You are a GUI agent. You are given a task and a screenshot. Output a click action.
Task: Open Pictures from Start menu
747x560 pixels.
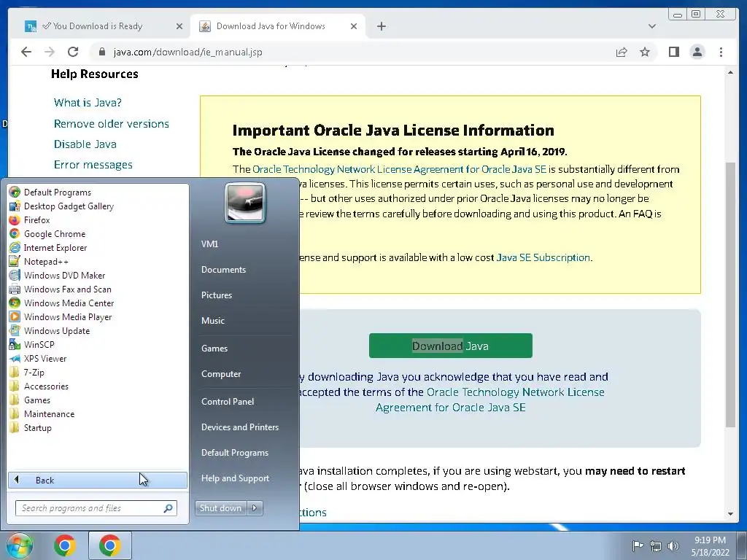point(217,295)
